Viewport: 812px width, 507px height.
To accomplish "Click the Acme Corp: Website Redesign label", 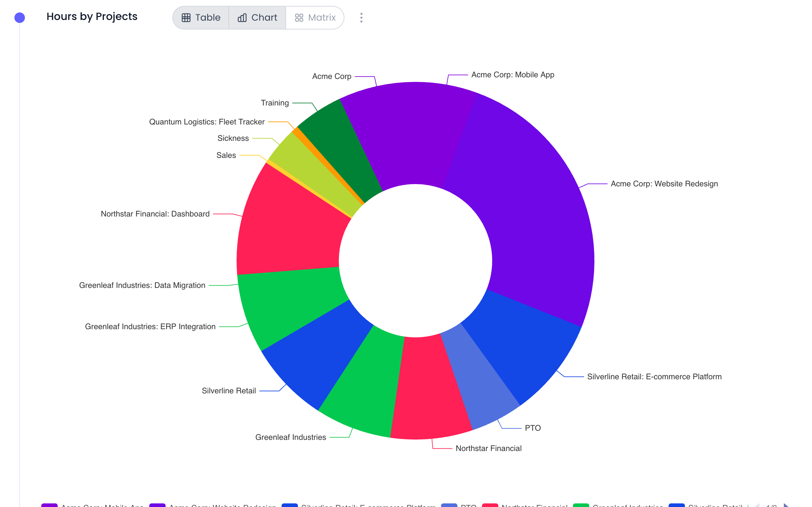I will [664, 184].
